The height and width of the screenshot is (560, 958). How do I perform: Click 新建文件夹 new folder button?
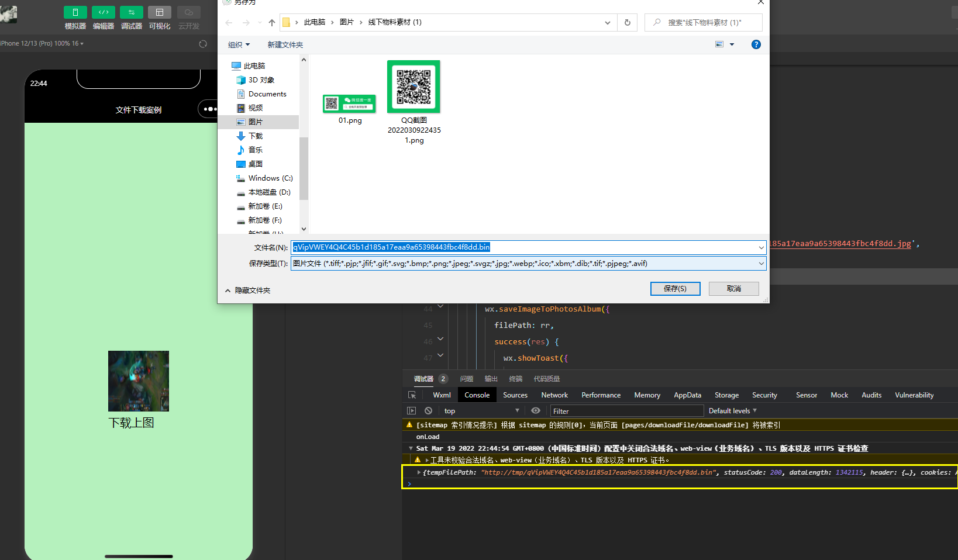point(285,44)
